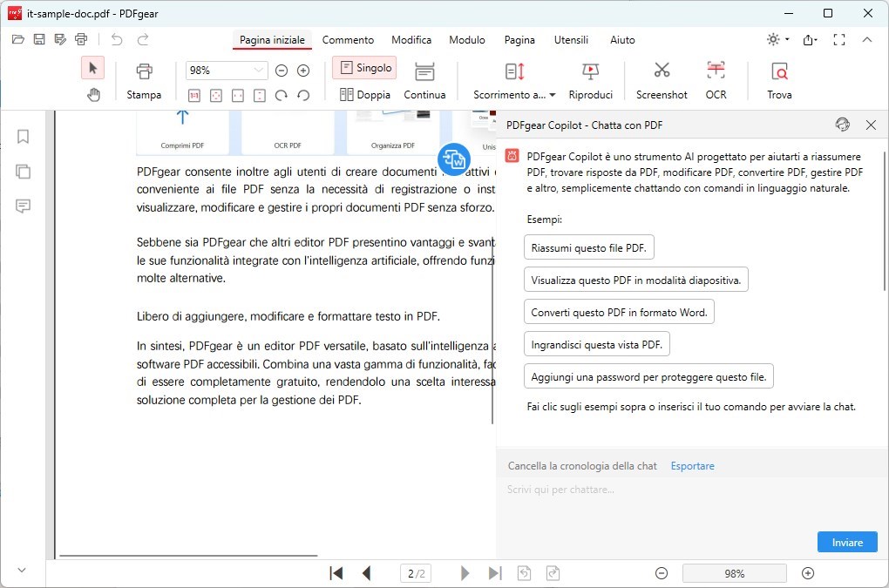This screenshot has width=889, height=588.
Task: Open the Modulo tab
Action: [467, 40]
